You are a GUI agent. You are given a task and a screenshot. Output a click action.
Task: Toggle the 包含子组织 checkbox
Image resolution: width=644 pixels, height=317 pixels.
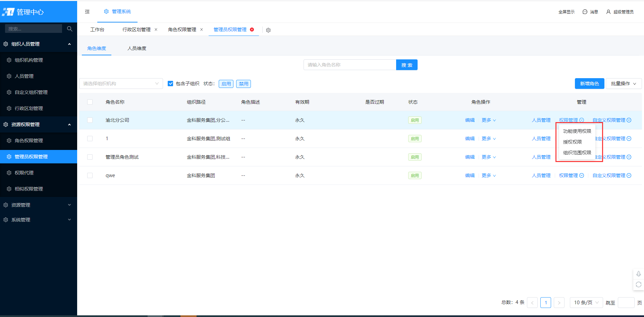[x=170, y=84]
